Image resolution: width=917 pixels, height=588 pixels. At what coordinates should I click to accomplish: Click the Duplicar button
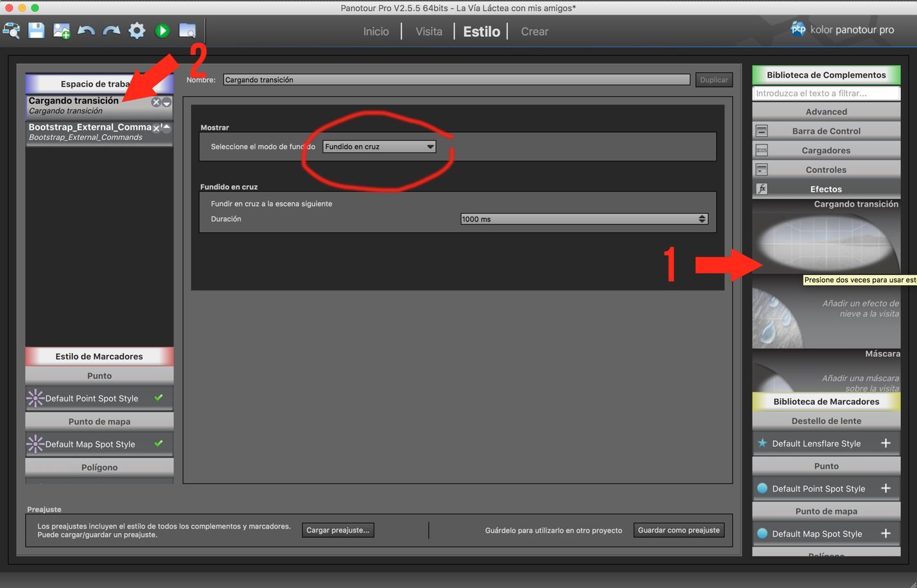pos(714,80)
